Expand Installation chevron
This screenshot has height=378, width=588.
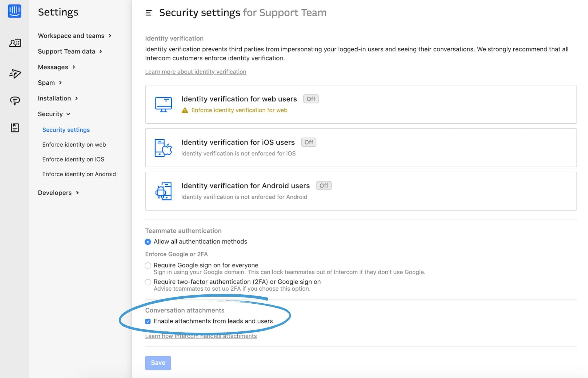point(77,98)
